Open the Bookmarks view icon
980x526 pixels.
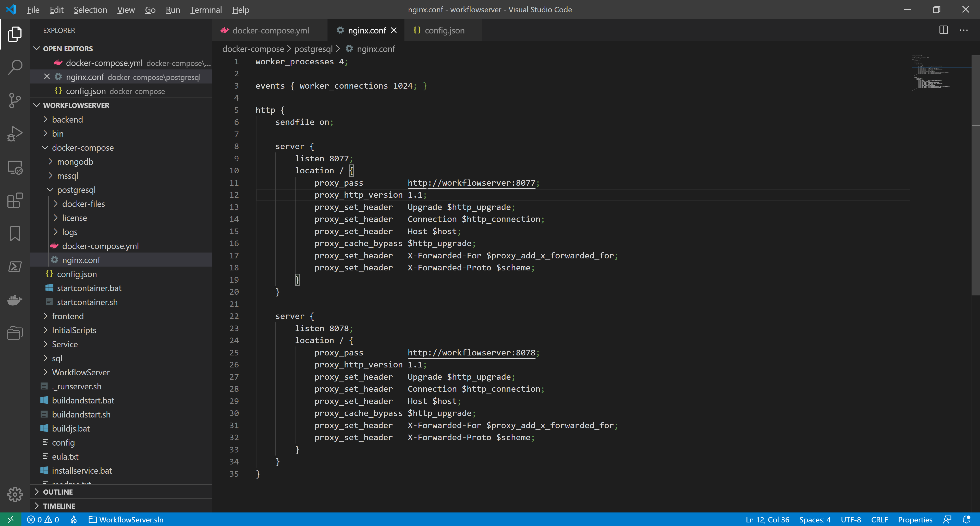click(x=15, y=233)
